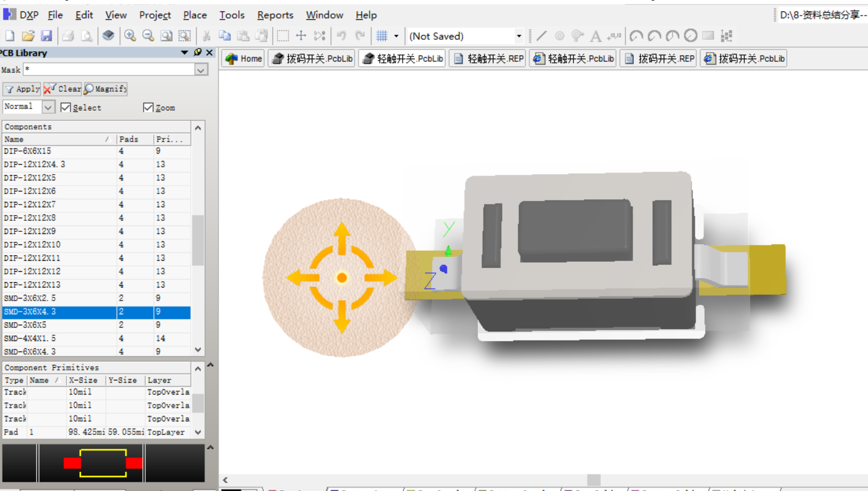Click the Magnify button
Image resolution: width=868 pixels, height=491 pixels.
pos(105,89)
